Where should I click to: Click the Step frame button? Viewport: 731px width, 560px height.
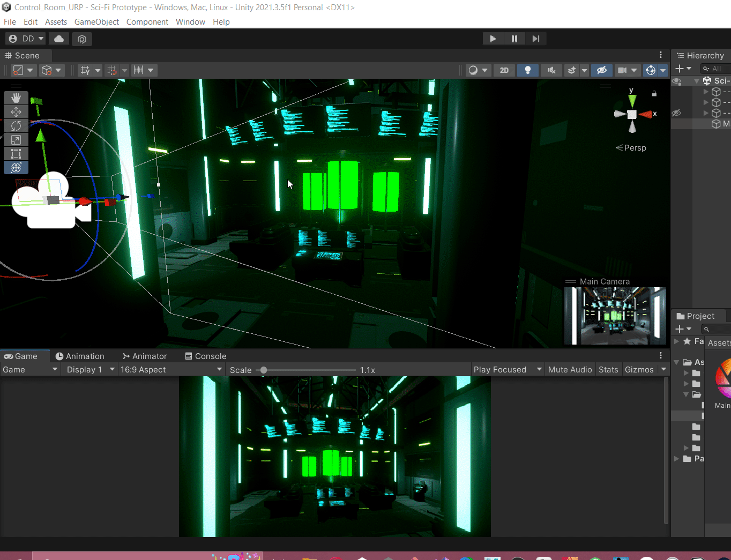click(535, 39)
